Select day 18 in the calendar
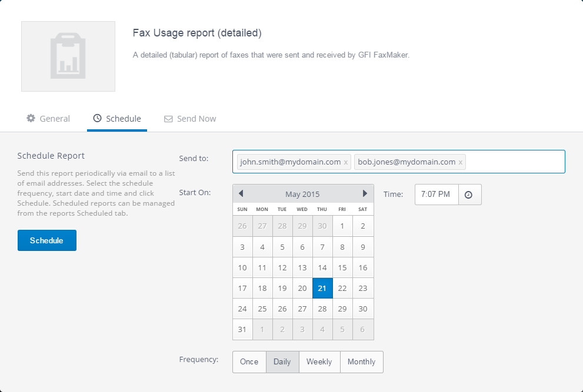 262,289
